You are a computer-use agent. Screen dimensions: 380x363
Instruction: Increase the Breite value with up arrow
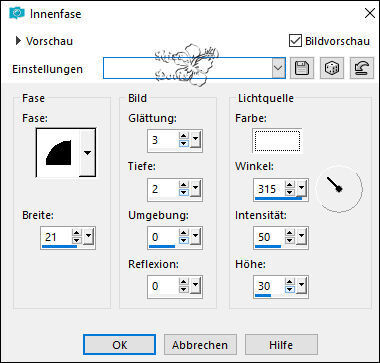(x=77, y=233)
